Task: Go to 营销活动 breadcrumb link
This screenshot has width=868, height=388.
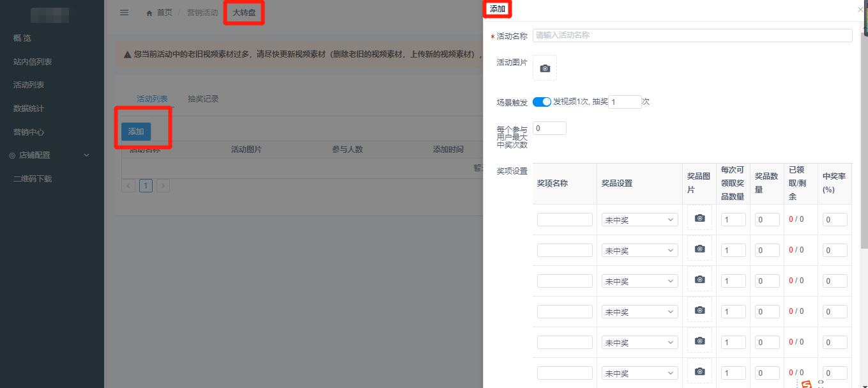Action: (x=202, y=13)
